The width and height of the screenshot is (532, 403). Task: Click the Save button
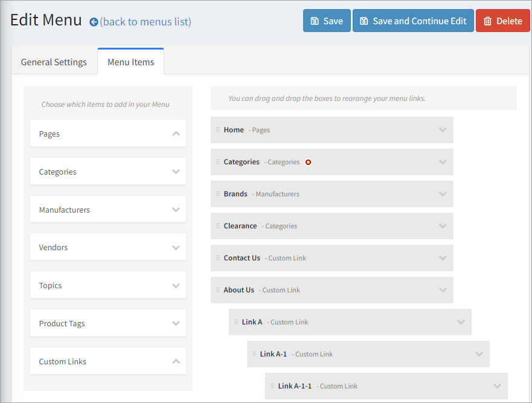coord(327,21)
